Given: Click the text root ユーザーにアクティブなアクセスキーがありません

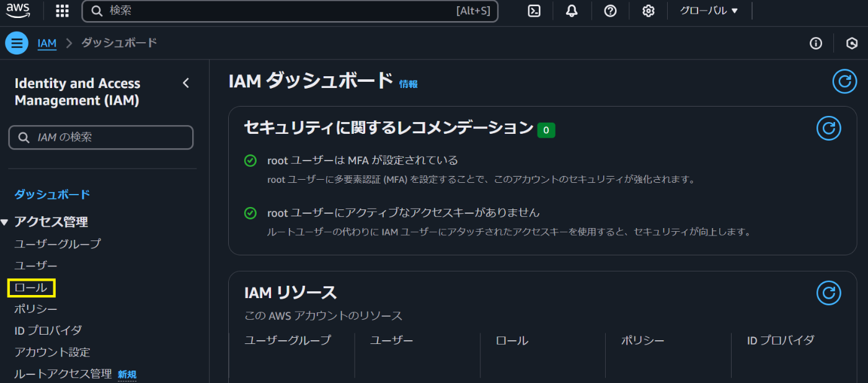Looking at the screenshot, I should 404,213.
